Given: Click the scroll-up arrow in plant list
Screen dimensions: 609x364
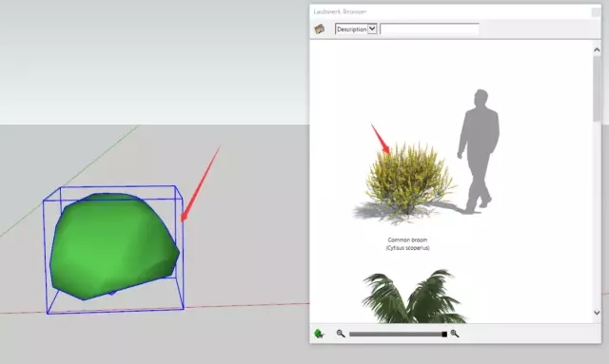Looking at the screenshot, I should (597, 50).
